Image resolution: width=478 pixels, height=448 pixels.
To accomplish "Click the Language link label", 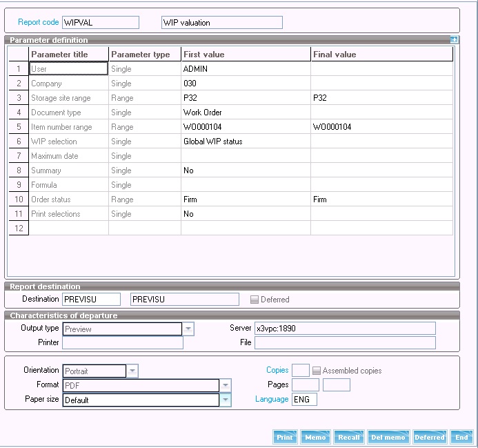I will coord(272,399).
